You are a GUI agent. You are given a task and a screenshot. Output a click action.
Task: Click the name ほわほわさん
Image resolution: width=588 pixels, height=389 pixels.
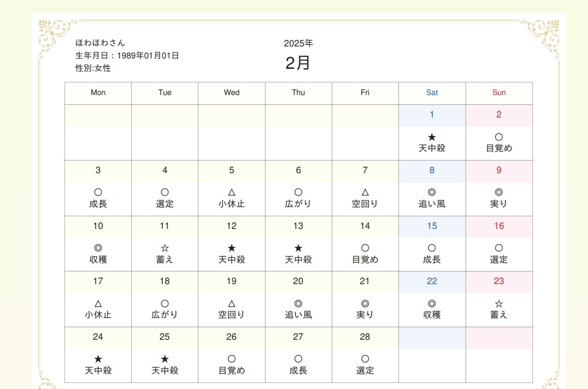[x=100, y=43]
